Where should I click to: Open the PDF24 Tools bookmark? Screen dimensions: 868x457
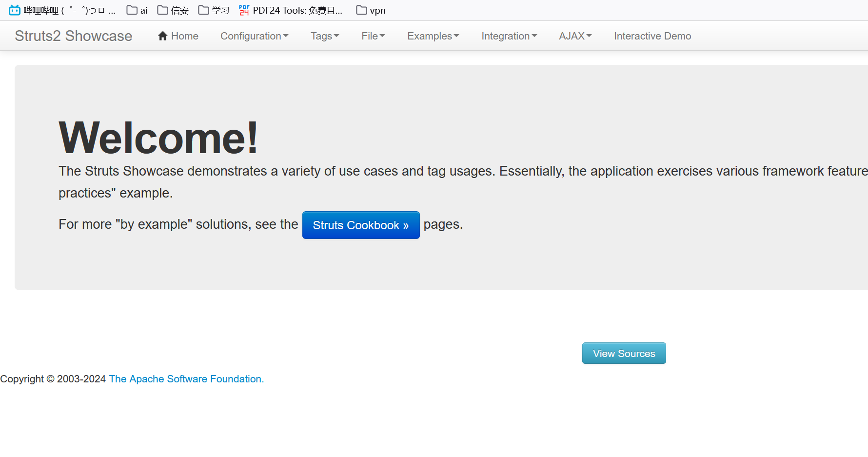point(291,10)
